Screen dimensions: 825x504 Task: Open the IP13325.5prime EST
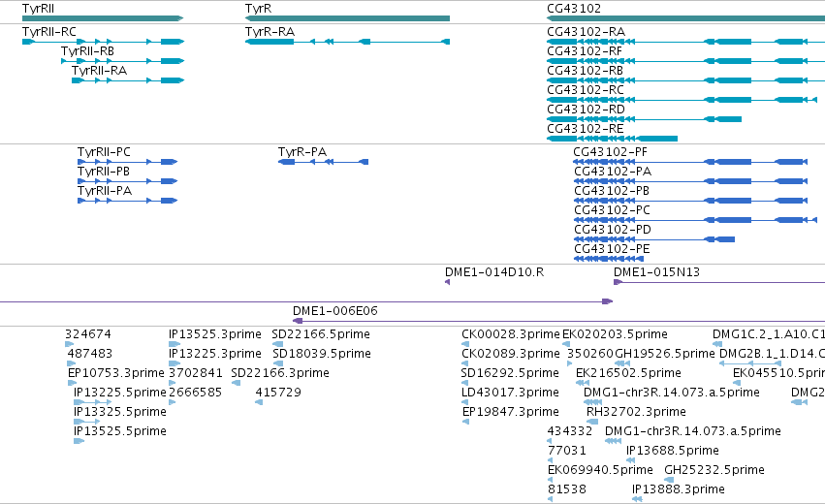click(x=87, y=422)
